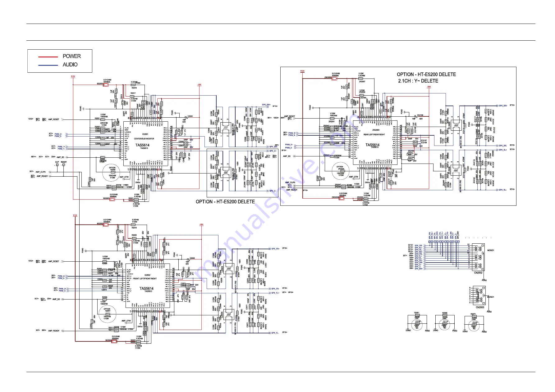Click the ZR2041 resistor symbol

point(333,119)
